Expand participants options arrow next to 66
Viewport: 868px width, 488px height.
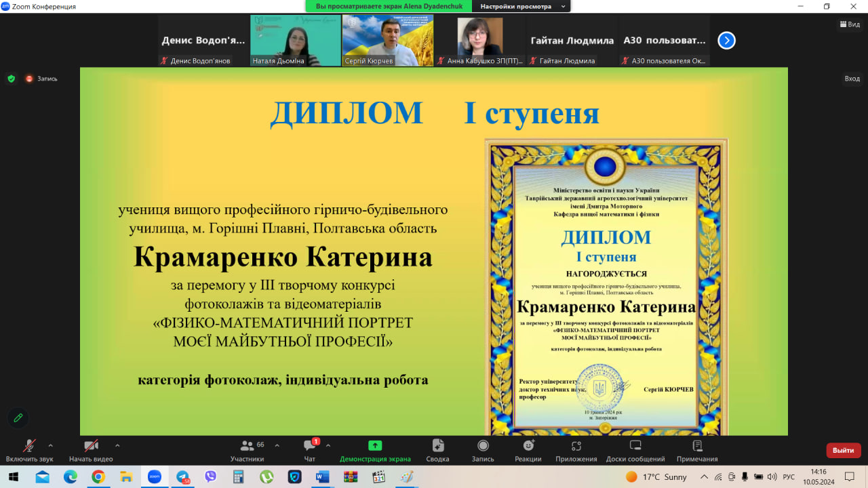[x=277, y=445]
